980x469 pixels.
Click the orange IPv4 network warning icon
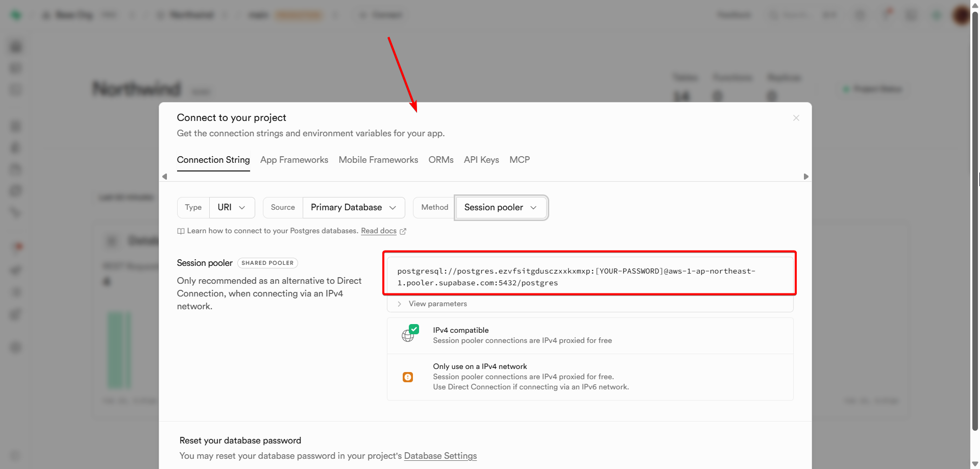click(x=407, y=377)
